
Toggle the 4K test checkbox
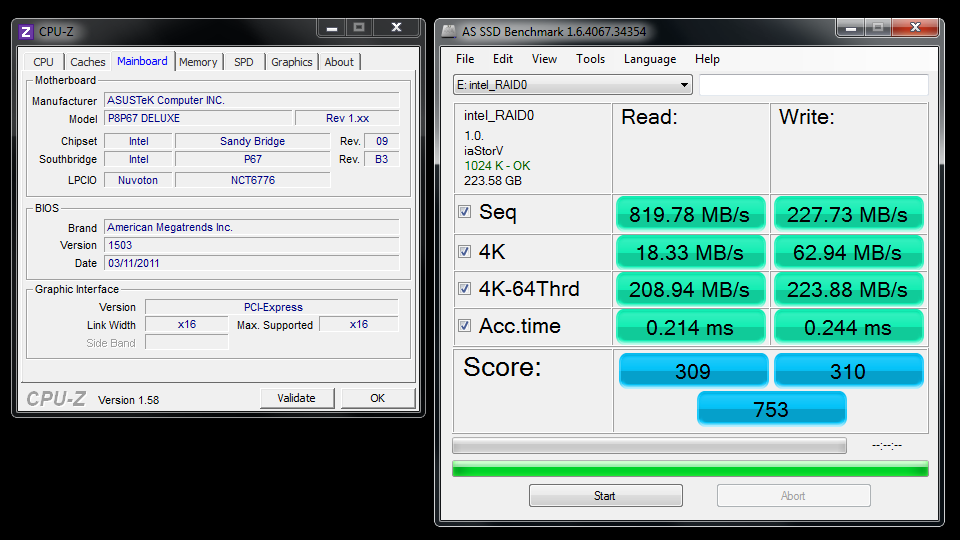tap(465, 252)
